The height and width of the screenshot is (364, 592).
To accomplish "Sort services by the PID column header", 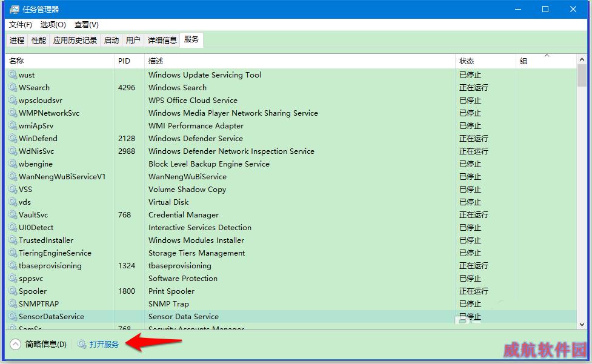I will click(x=129, y=61).
